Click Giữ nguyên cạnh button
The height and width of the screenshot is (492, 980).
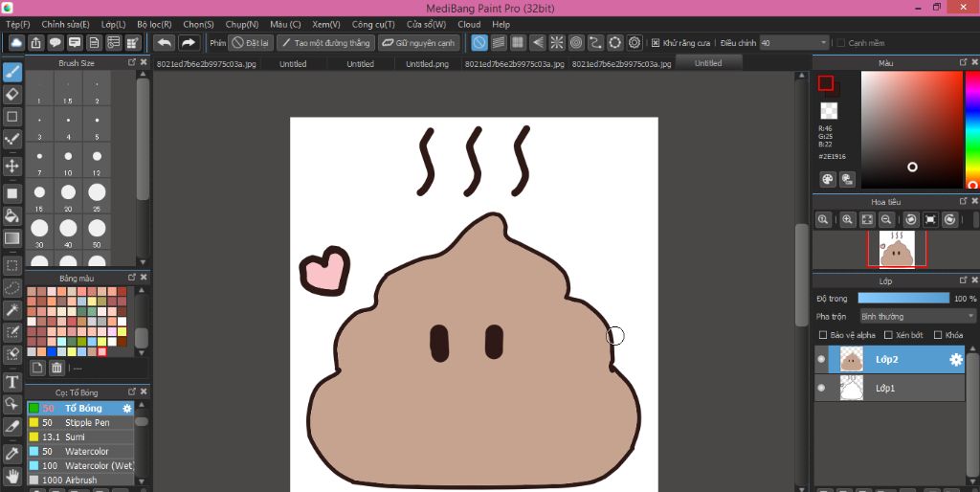click(418, 42)
